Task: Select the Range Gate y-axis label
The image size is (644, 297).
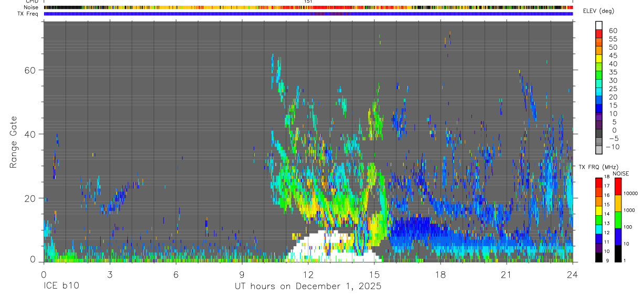Action: coord(14,141)
